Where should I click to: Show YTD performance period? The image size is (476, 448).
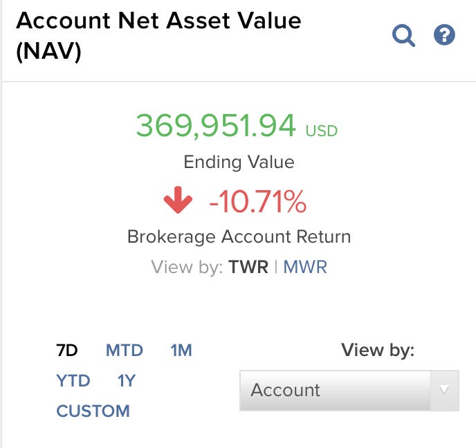[x=73, y=381]
